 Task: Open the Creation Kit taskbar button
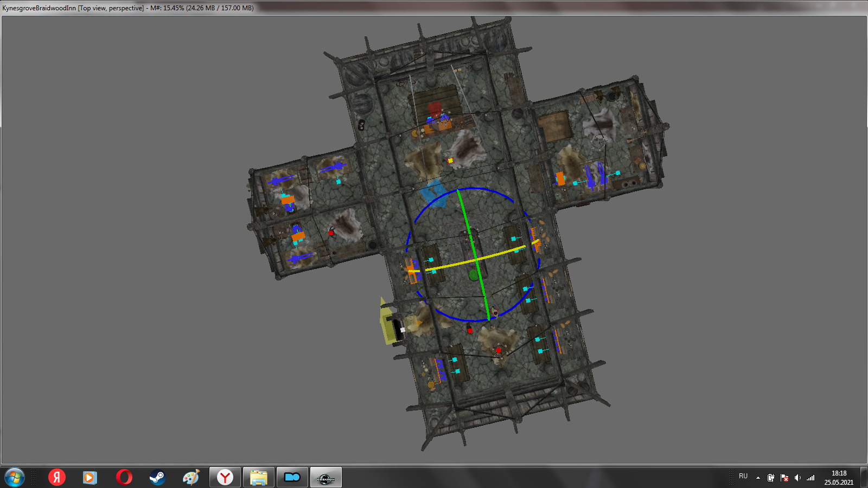pos(325,478)
